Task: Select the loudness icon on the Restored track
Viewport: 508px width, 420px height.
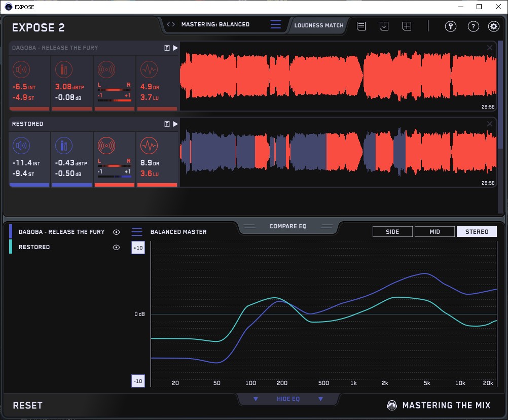Action: coord(21,146)
